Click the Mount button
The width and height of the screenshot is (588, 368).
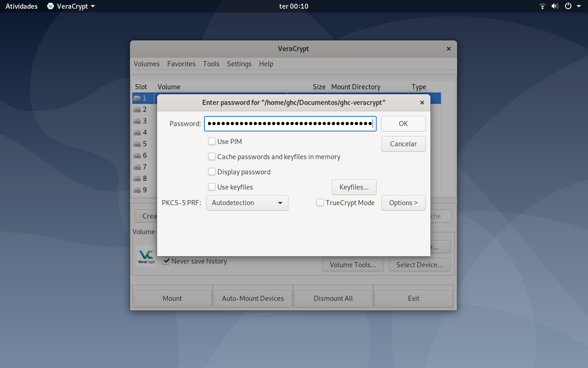click(172, 299)
